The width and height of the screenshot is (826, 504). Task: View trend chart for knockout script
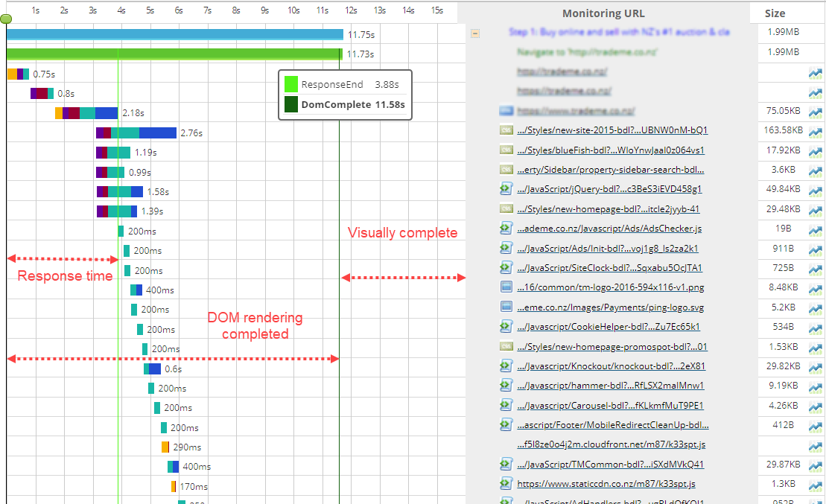[x=815, y=367]
